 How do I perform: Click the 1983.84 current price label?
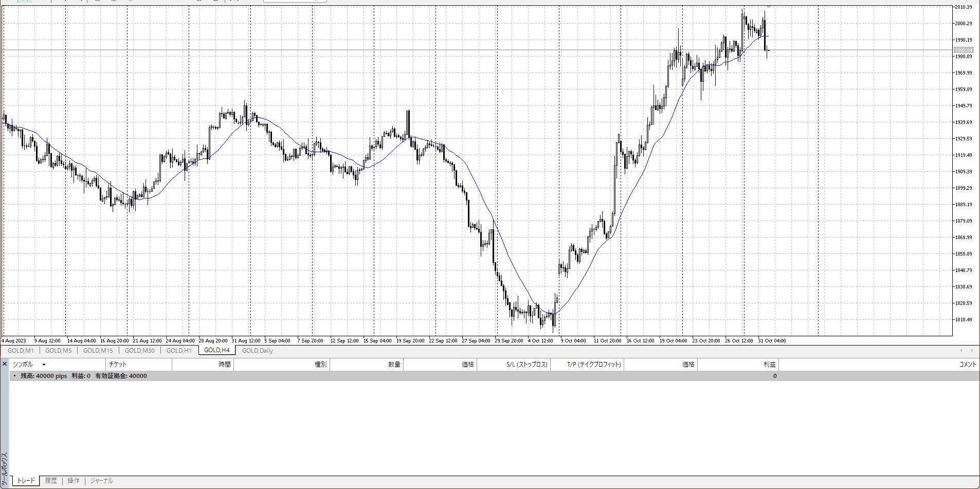point(963,50)
